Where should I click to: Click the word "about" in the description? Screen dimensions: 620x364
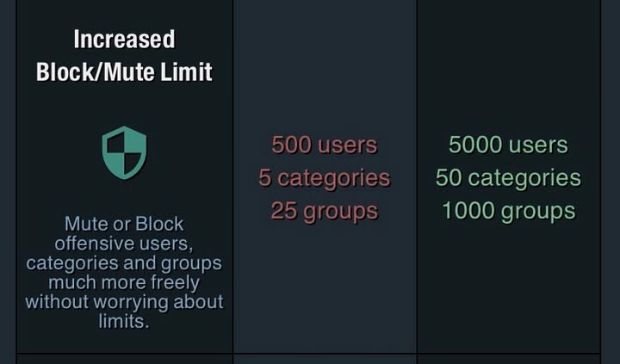tap(198, 302)
